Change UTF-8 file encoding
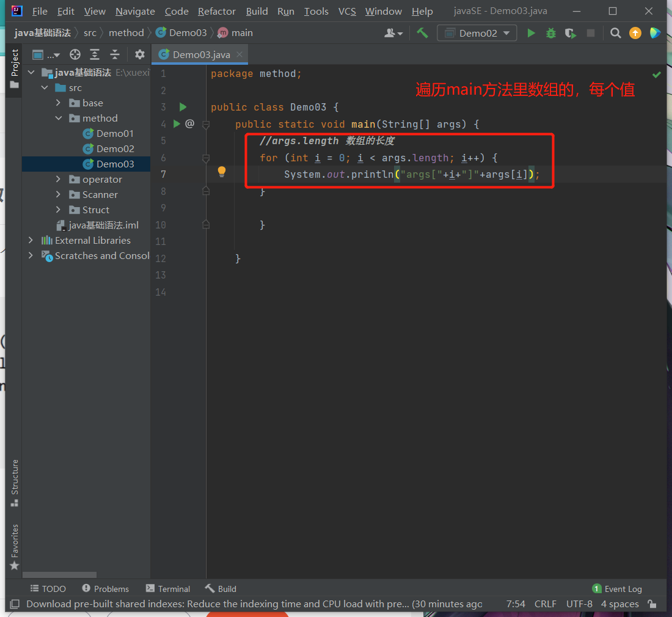 (579, 604)
